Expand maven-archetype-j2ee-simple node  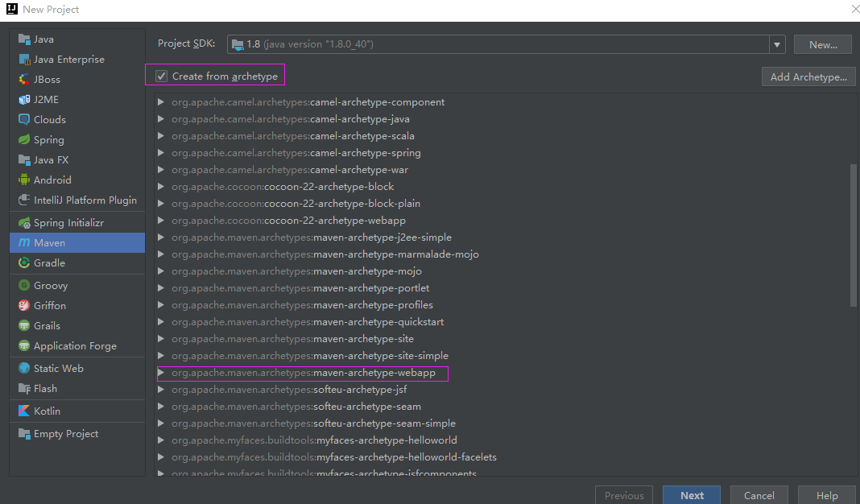161,238
